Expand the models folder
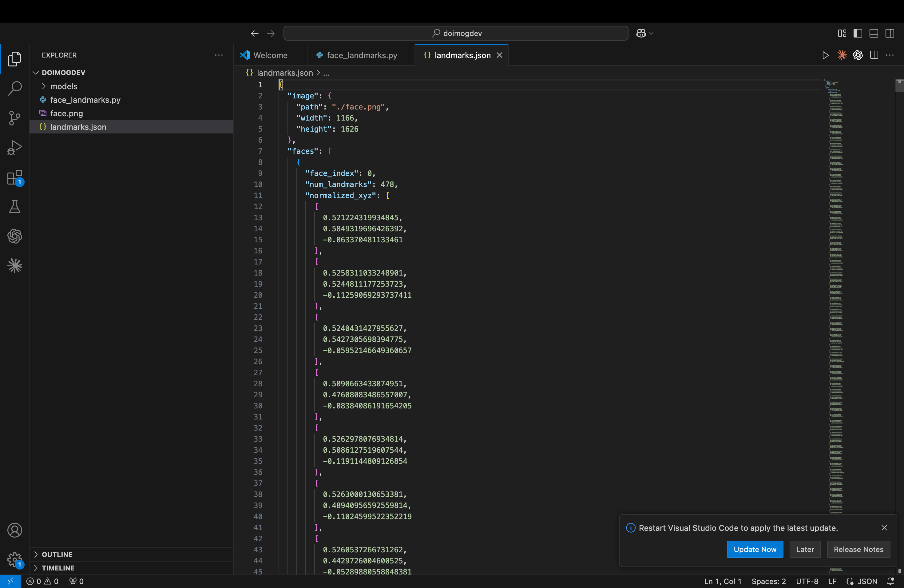Screen dimensions: 904x588 click(x=63, y=86)
